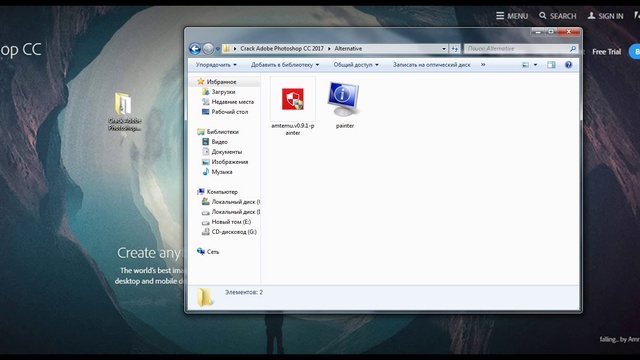Click Записать на оптический диск
Screen dimensions: 640x360
tap(431, 64)
